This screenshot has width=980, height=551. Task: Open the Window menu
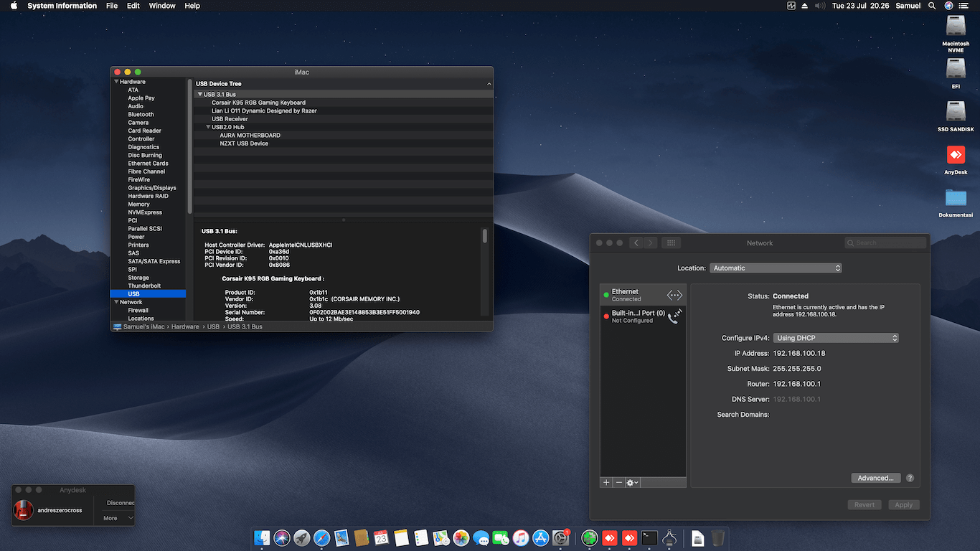click(162, 6)
